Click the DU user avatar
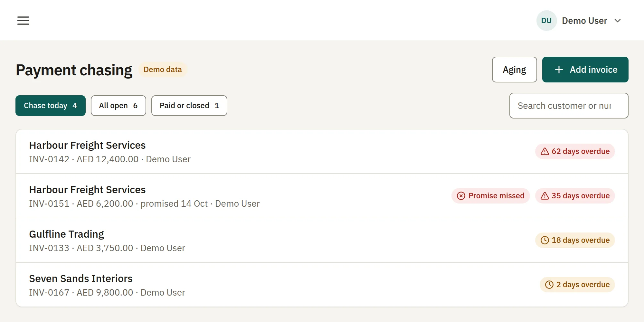The height and width of the screenshot is (322, 644). coord(546,21)
